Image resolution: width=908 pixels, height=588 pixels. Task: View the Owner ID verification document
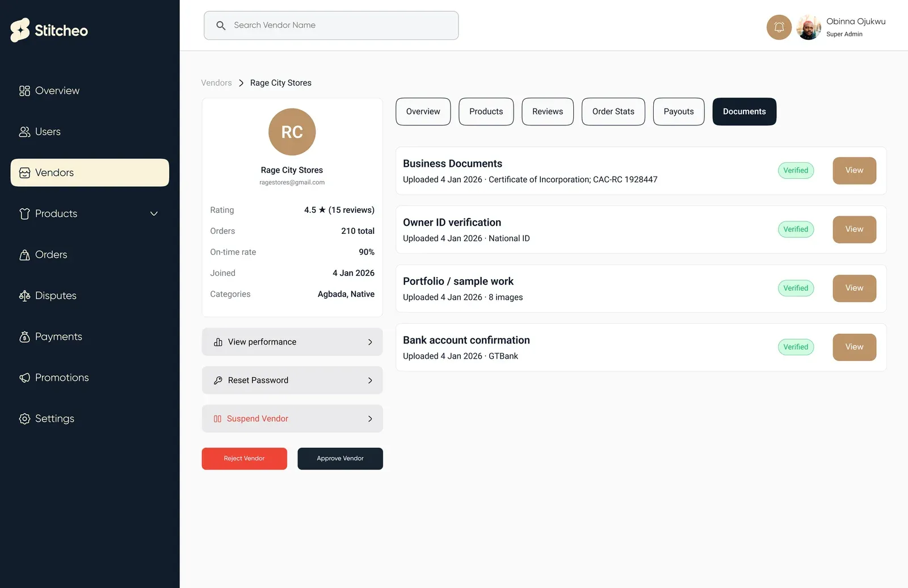[x=855, y=229]
